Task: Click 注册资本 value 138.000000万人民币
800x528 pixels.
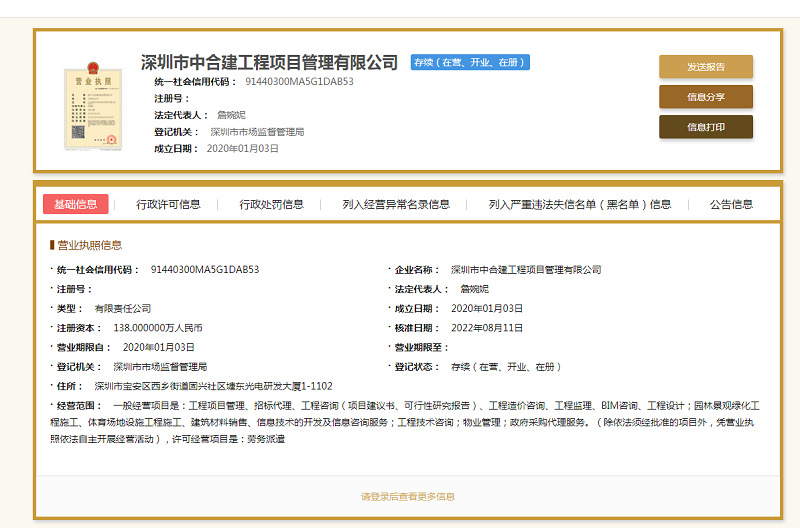Action: [x=158, y=328]
